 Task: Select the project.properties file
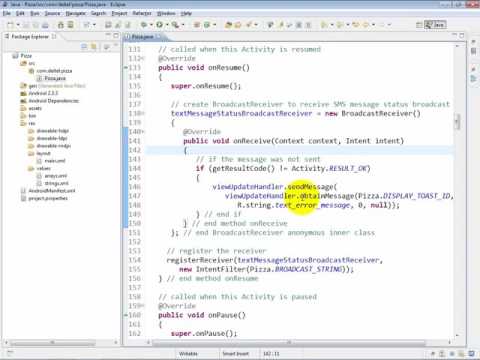click(x=44, y=198)
